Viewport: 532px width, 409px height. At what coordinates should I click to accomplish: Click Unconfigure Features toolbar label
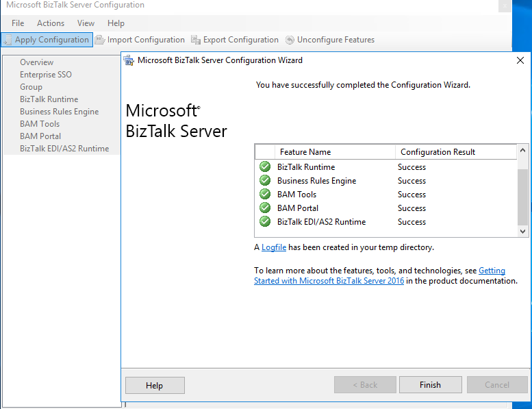[336, 40]
